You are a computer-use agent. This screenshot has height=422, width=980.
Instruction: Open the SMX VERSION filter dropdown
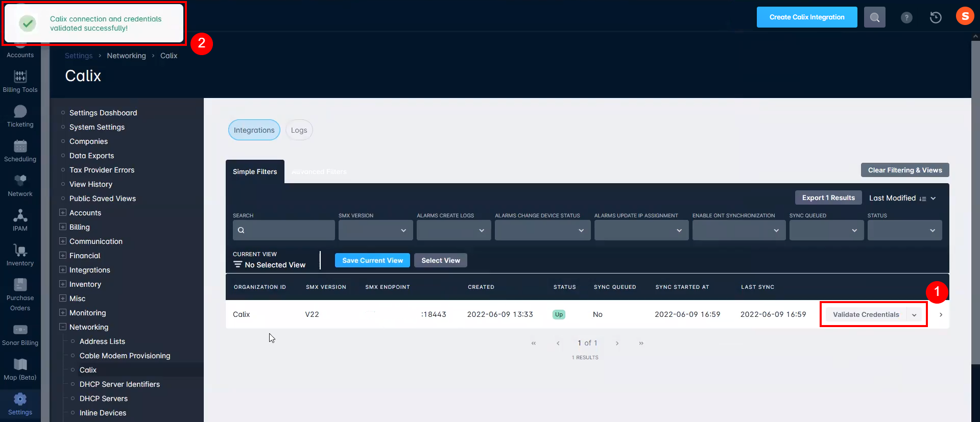(375, 230)
